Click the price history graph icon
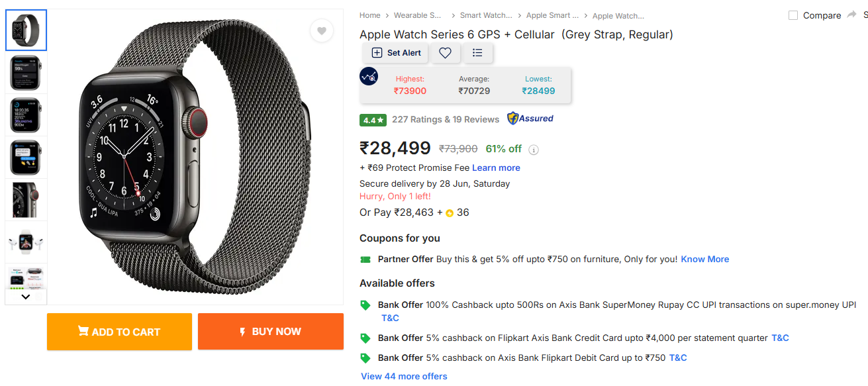The width and height of the screenshot is (868, 386). click(x=369, y=76)
